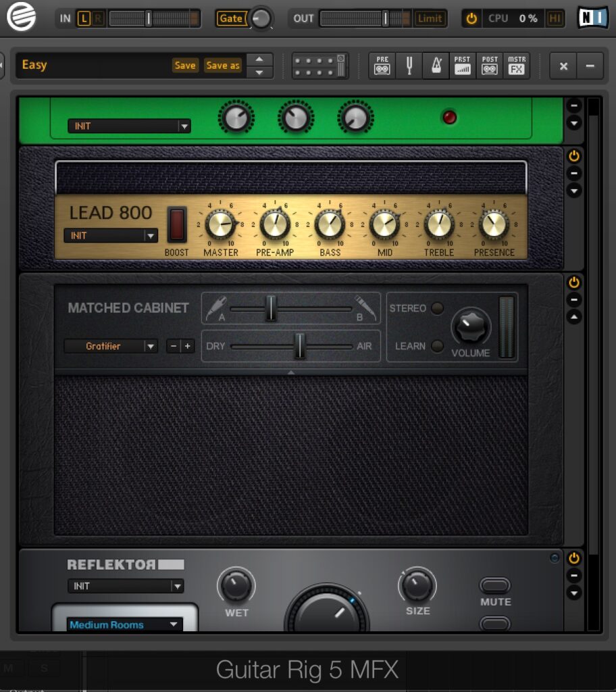This screenshot has width=616, height=692.
Task: Click the third knob on green pedal
Action: (x=355, y=118)
